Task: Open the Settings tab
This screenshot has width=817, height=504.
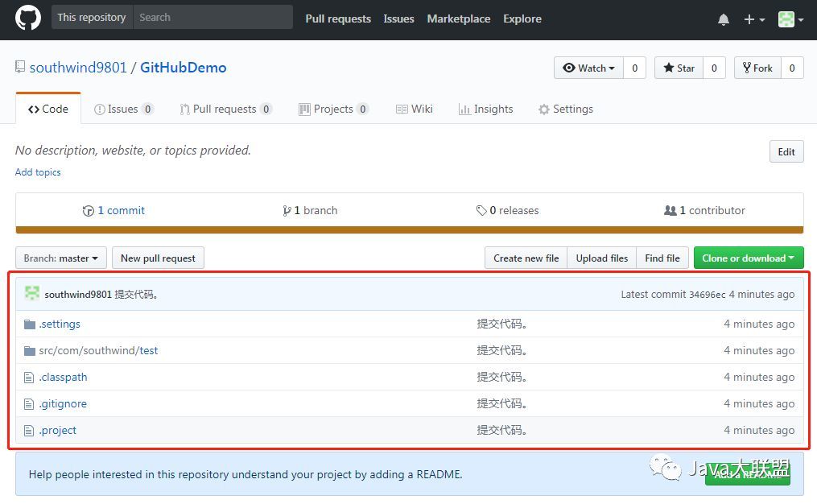Action: click(x=566, y=109)
